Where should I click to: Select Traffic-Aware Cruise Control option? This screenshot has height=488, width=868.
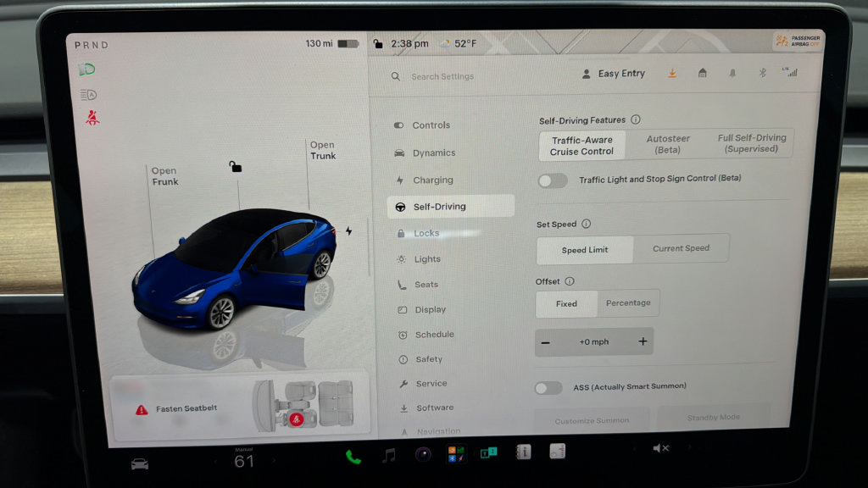coord(581,146)
